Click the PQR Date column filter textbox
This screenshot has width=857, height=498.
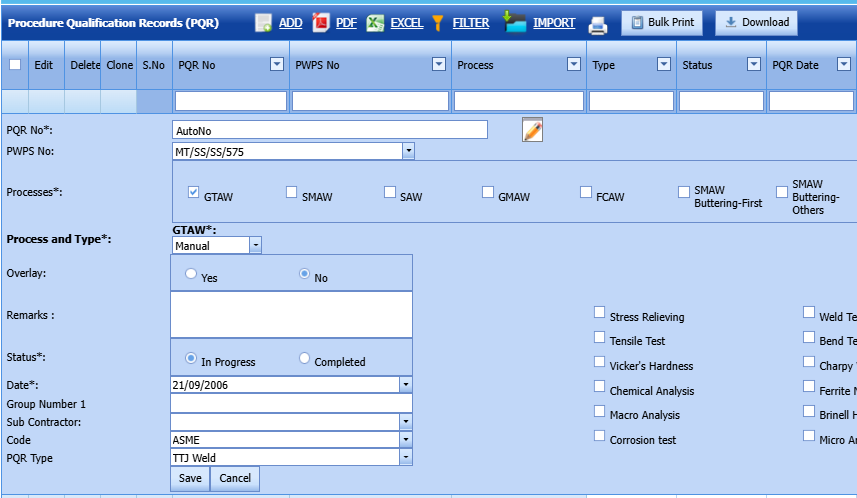tap(811, 101)
